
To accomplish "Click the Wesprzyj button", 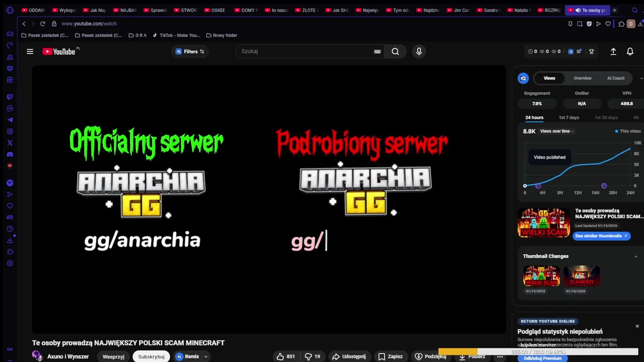I will pos(113,356).
